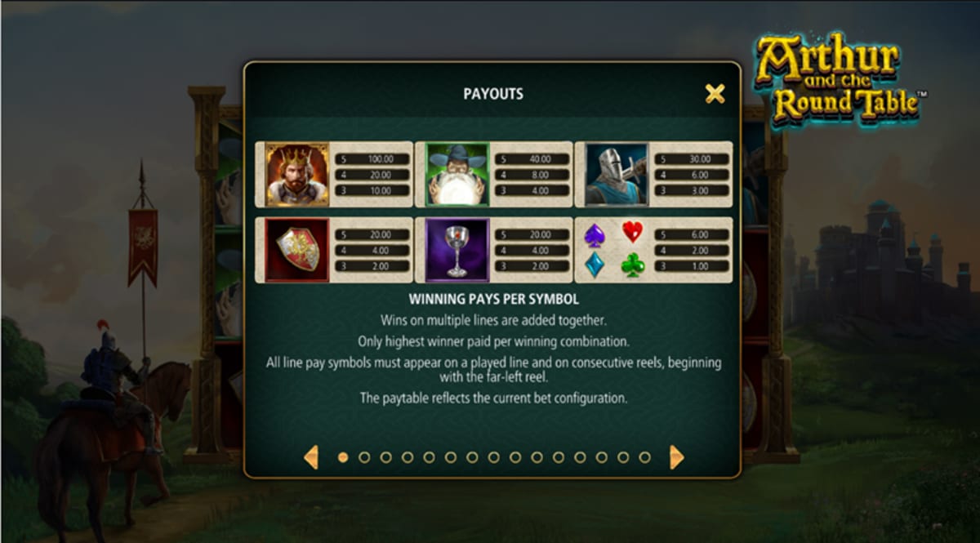Screen dimensions: 980x543
Task: Close the Payouts panel with the X
Action: pos(715,94)
